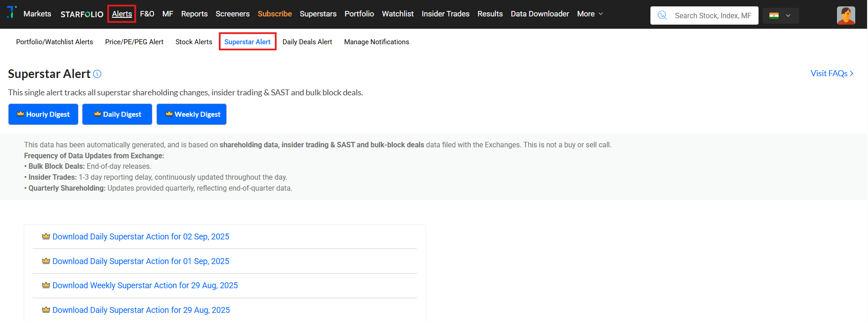
Task: Click crown icon for 02 Sep download
Action: pyautogui.click(x=46, y=236)
